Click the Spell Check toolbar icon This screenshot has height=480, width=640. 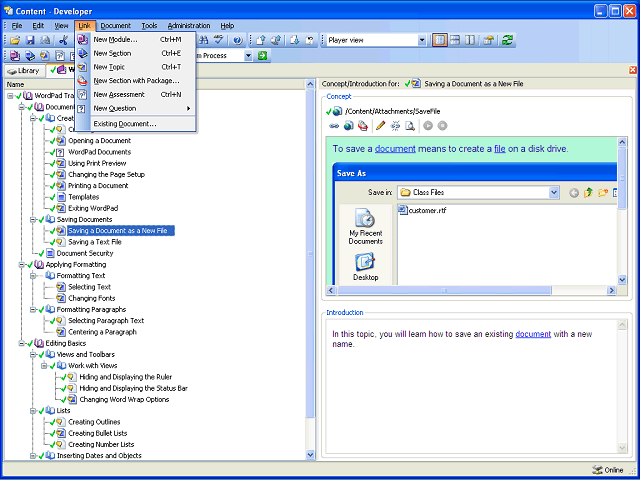219,40
